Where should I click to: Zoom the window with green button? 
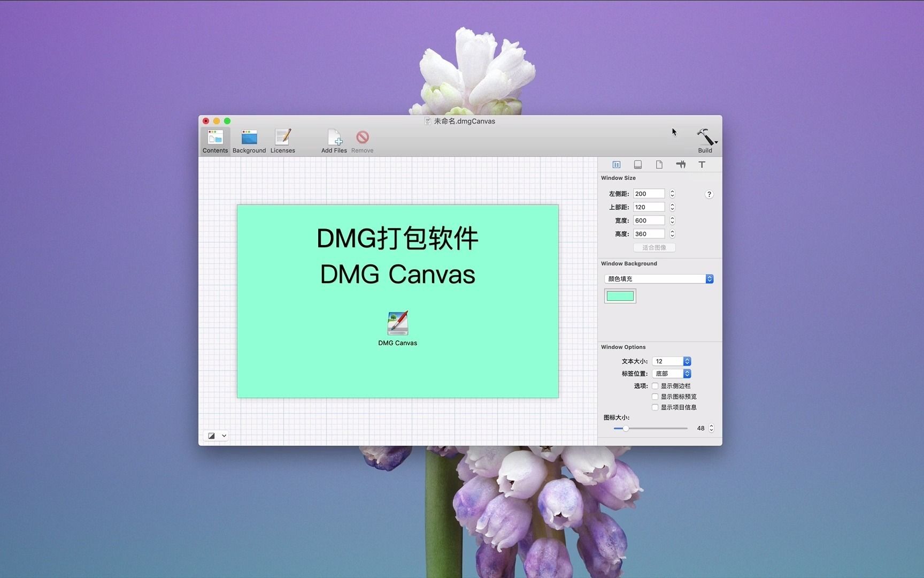(x=227, y=121)
